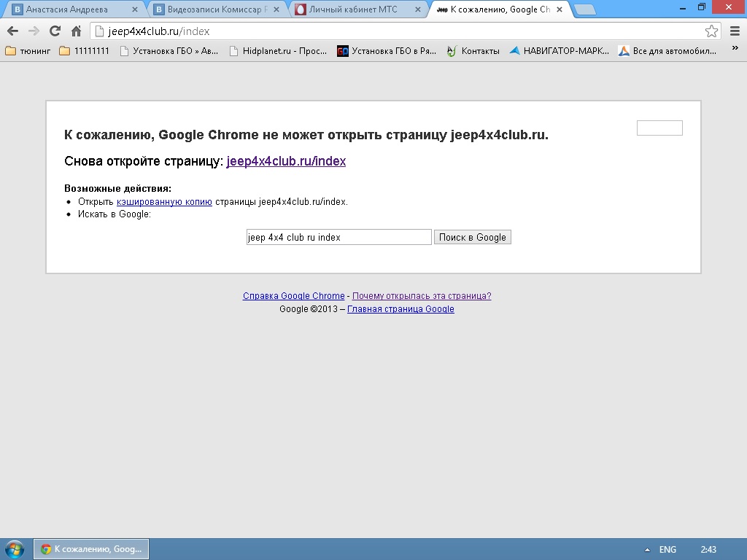The width and height of the screenshot is (747, 560).
Task: Open the Hidplanet.ru bookmark
Action: pyautogui.click(x=278, y=51)
